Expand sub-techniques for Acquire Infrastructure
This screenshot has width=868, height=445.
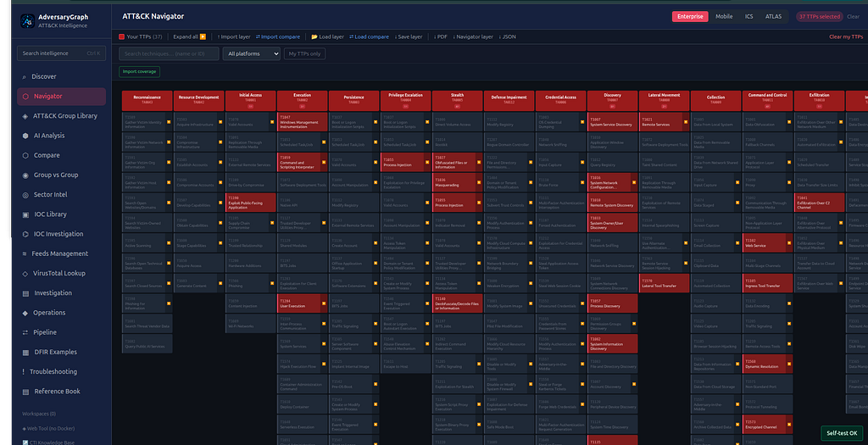(220, 122)
